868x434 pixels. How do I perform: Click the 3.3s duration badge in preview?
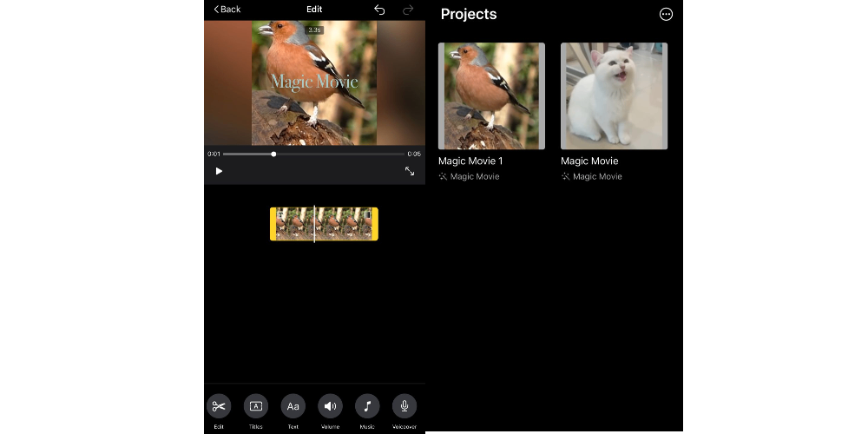coord(314,30)
